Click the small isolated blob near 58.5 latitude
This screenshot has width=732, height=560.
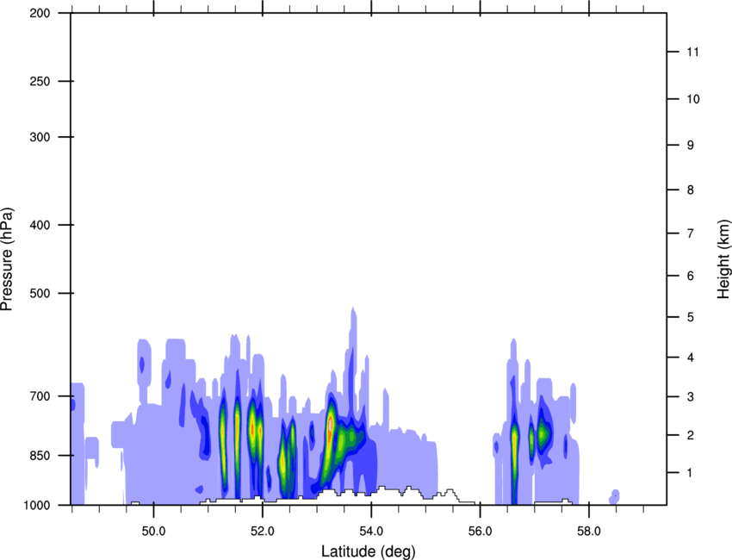[614, 497]
